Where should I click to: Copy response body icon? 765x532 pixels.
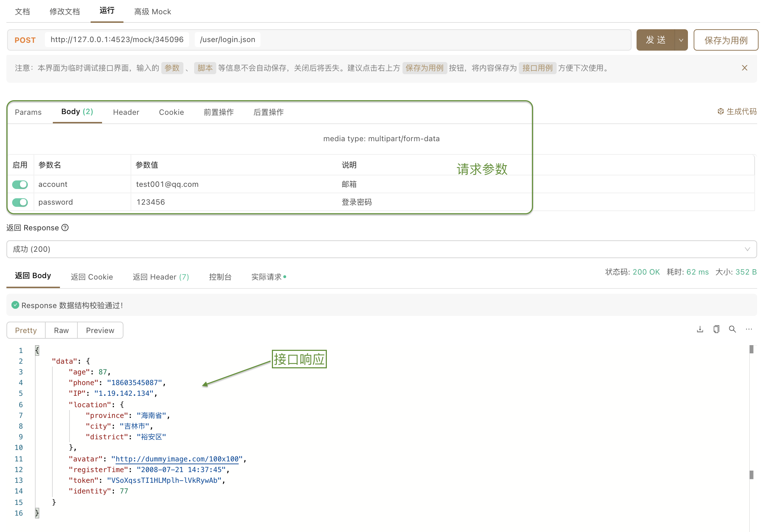pos(716,329)
